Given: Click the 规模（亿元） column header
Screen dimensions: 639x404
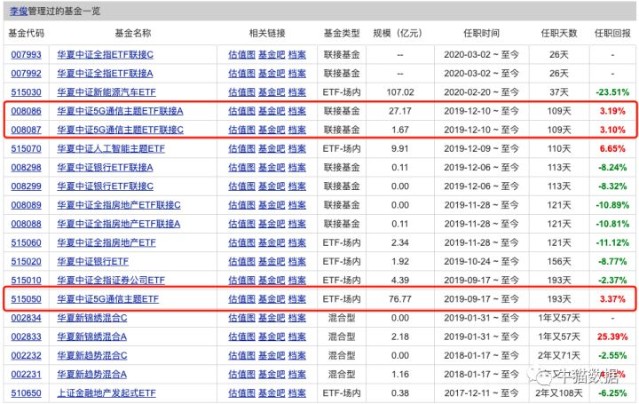Looking at the screenshot, I should click(398, 33).
